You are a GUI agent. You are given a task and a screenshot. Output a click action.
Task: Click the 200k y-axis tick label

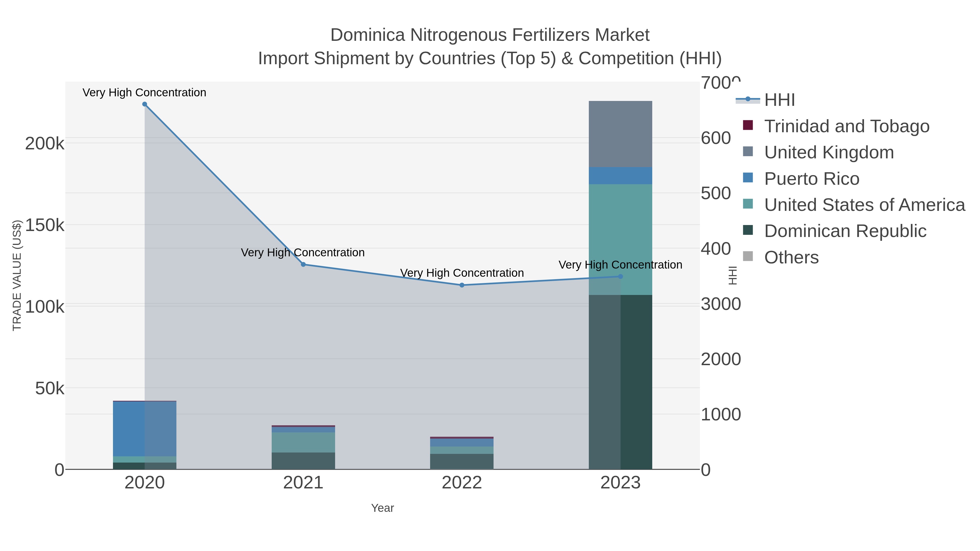pos(45,144)
